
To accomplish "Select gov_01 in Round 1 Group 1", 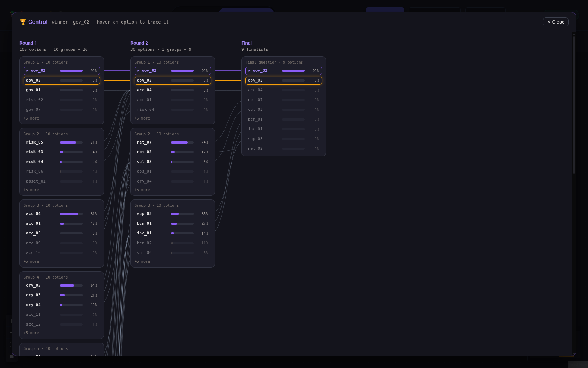I will 62,90.
